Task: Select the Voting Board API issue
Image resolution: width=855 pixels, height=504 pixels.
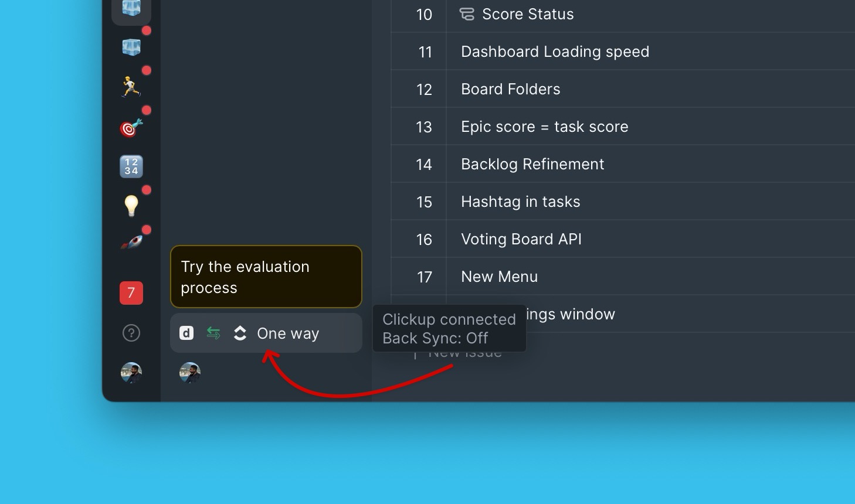Action: (623, 239)
